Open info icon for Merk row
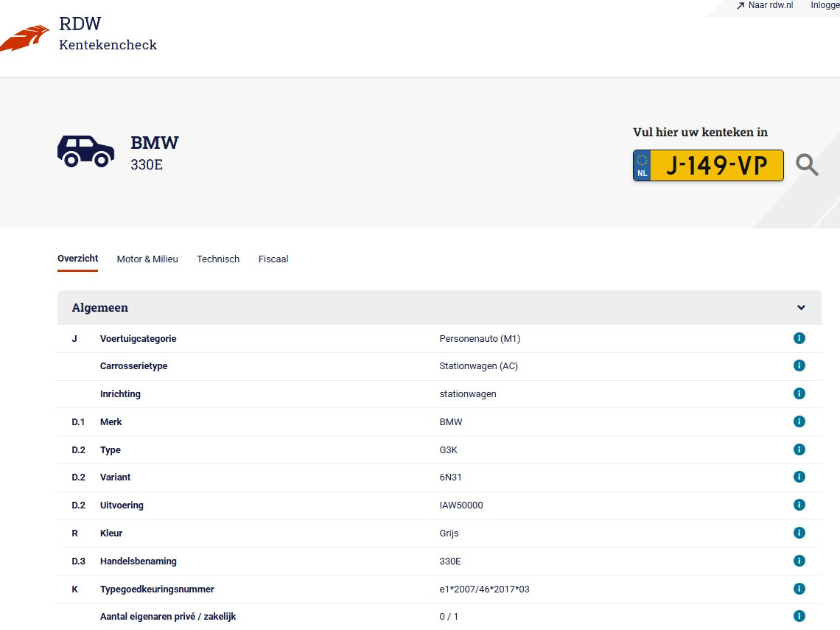840x630 pixels. pos(799,421)
